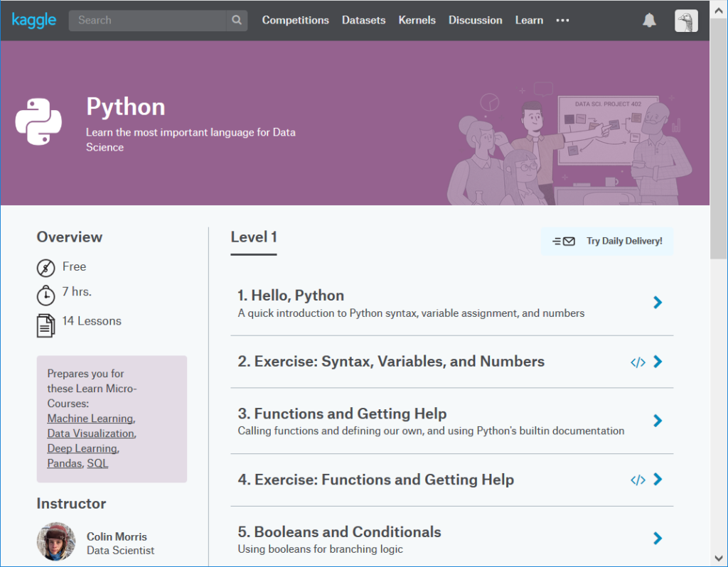Image resolution: width=728 pixels, height=567 pixels.
Task: Open the SQL course link
Action: coord(97,463)
